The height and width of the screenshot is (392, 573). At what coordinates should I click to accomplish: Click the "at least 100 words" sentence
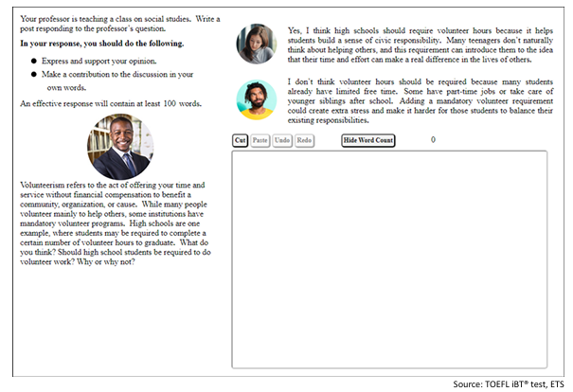tap(106, 102)
